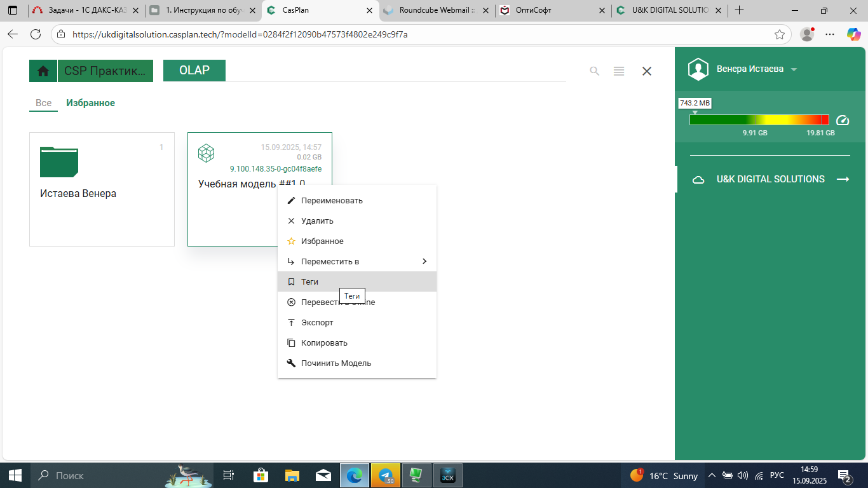
Task: Select the Все filter tab
Action: (x=43, y=103)
